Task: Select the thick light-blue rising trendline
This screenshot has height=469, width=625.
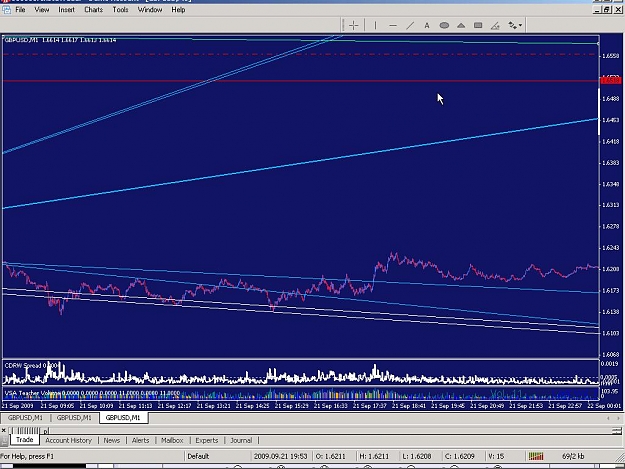Action: point(301,163)
